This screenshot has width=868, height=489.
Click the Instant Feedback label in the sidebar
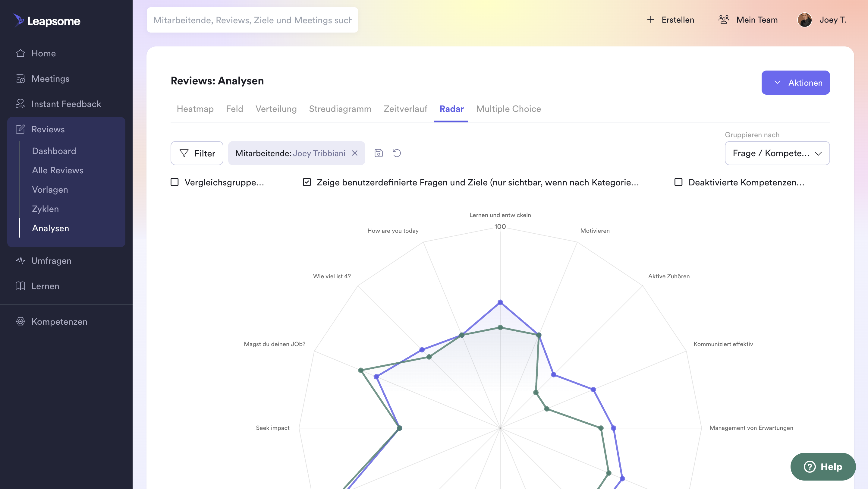[x=66, y=104]
